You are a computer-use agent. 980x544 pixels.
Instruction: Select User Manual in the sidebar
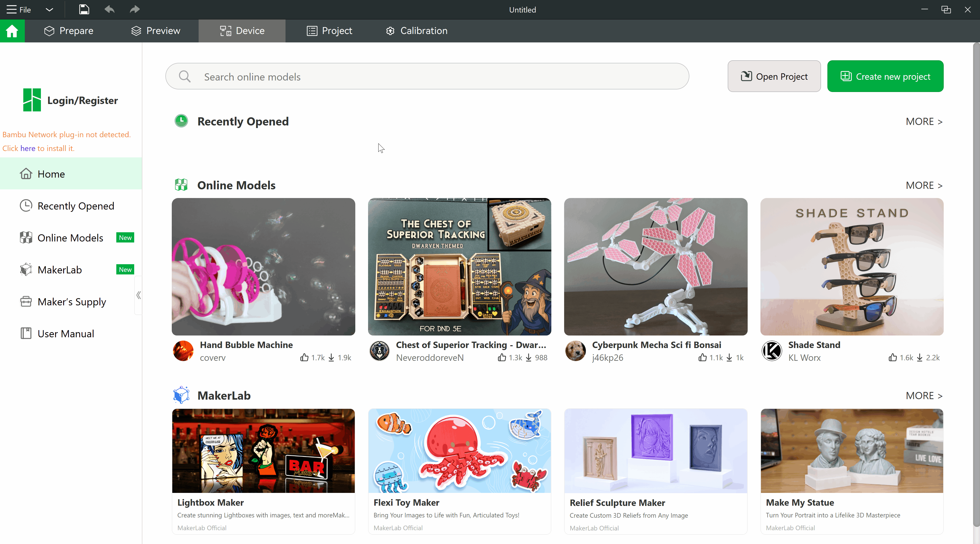tap(71, 334)
